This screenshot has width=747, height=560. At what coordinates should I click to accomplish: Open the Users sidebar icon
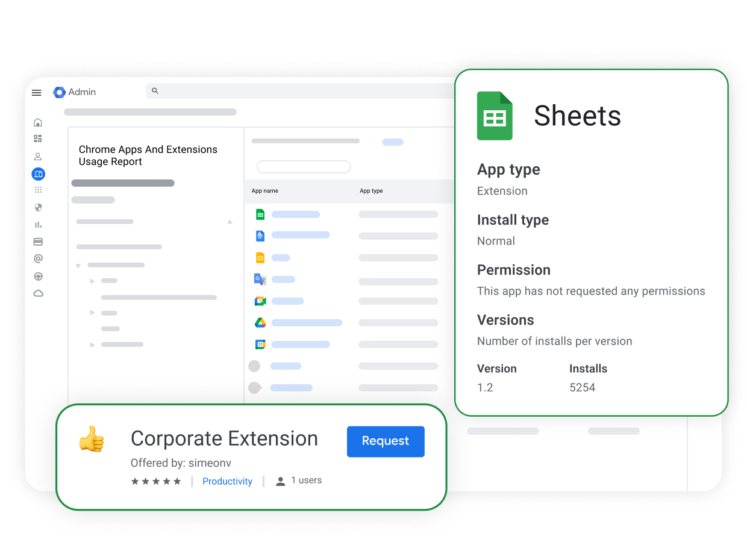[x=38, y=157]
